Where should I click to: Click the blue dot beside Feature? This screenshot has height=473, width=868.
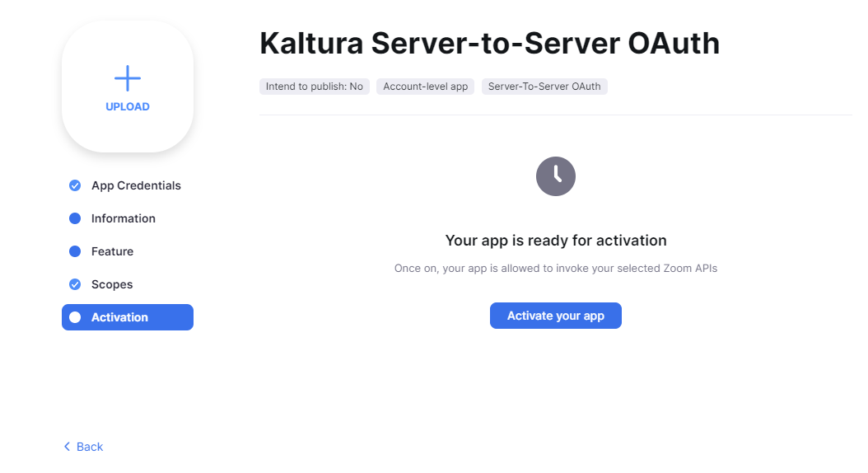pos(75,251)
